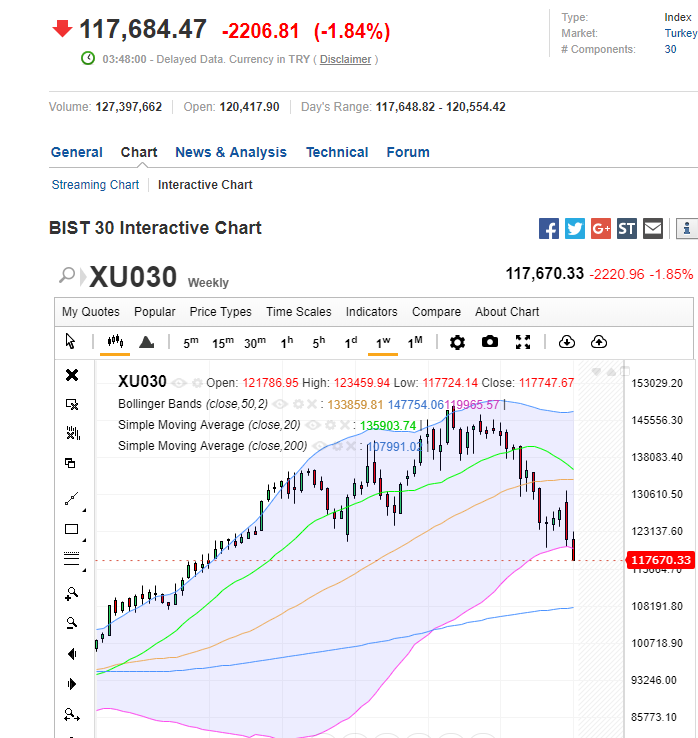
Task: Click the X delete-all icon in left toolbar
Action: (72, 375)
